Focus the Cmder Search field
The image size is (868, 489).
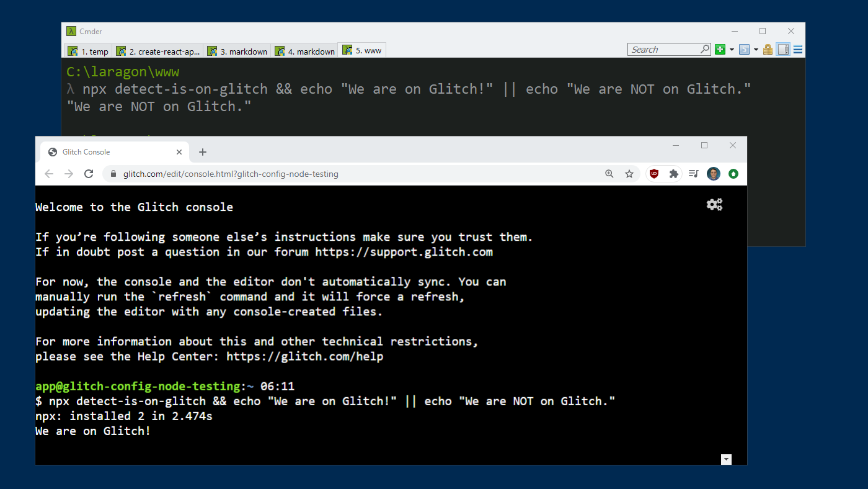pyautogui.click(x=663, y=50)
